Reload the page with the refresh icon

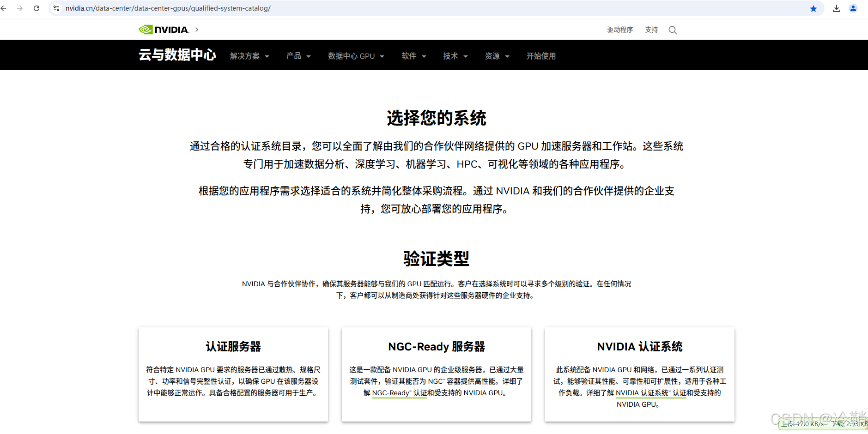coord(36,8)
